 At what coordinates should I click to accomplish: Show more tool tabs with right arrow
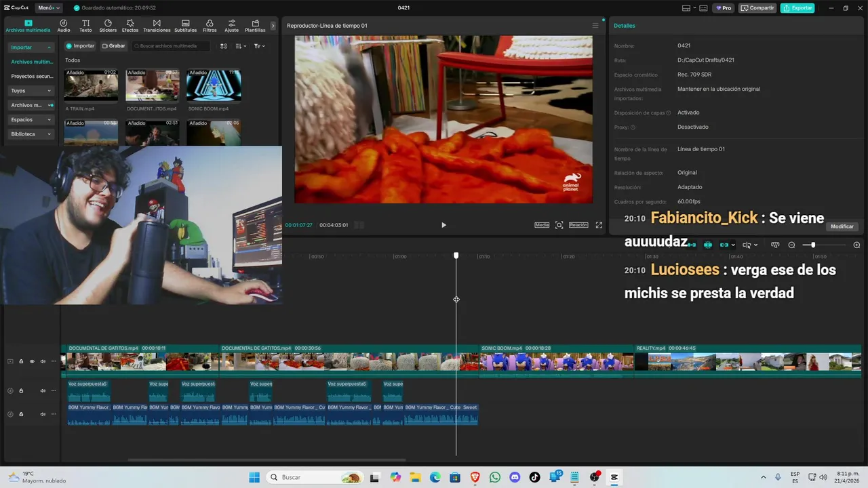273,26
